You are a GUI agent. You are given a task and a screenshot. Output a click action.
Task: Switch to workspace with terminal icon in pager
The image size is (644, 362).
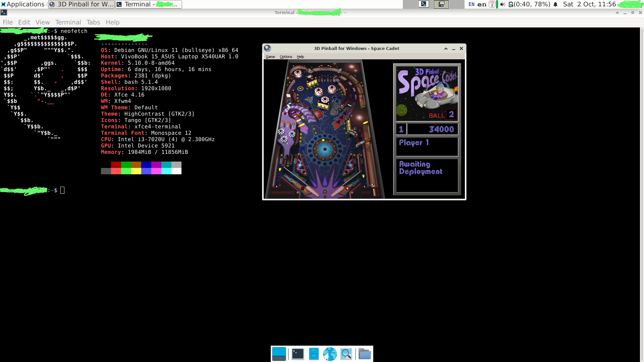[x=424, y=4]
